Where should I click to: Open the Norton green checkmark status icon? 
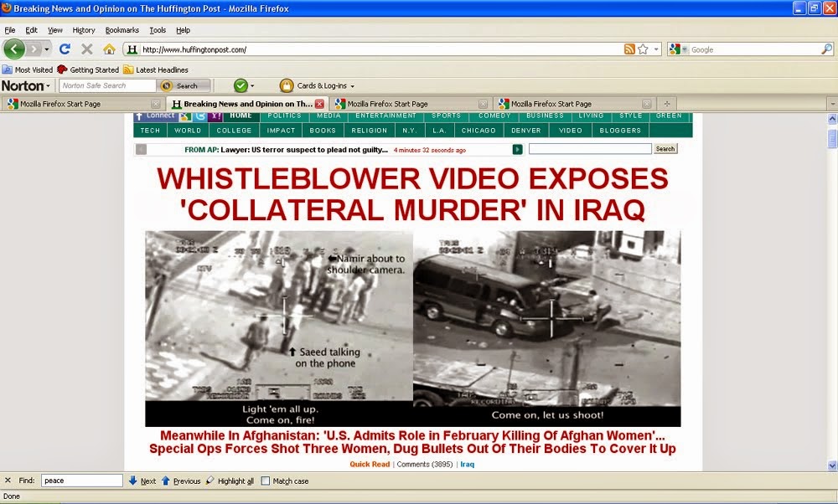point(241,85)
